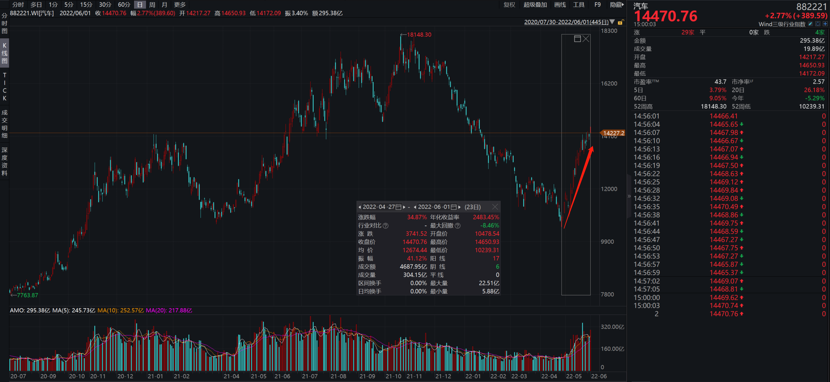Click the 882221 index code
This screenshot has width=830, height=382.
[x=811, y=6]
